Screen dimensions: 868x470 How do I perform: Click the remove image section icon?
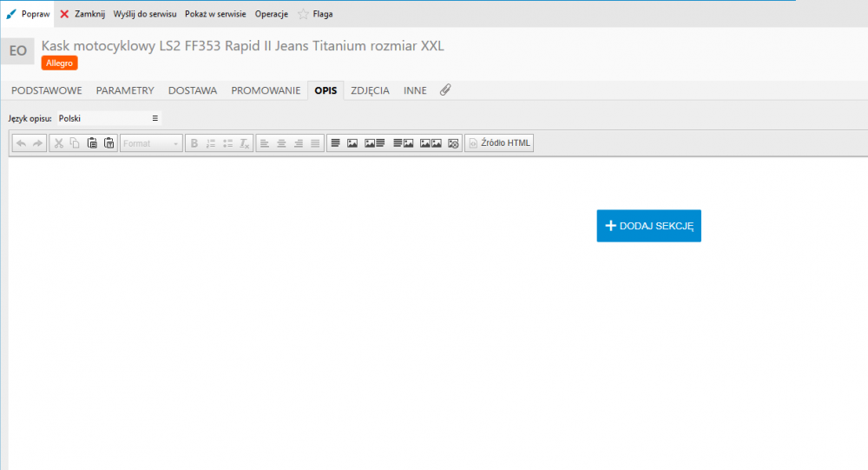point(453,143)
